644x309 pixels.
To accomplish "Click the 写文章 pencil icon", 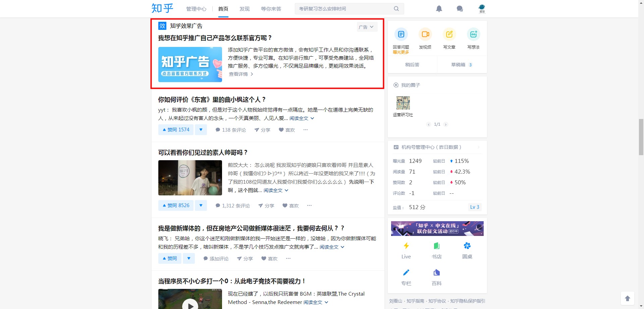I will coord(449,34).
